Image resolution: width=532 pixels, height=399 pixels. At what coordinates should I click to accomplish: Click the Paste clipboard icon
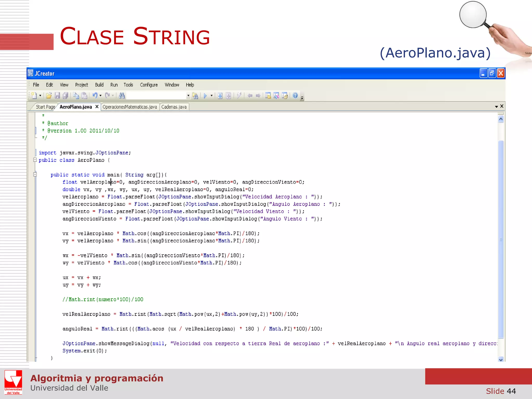coord(84,96)
